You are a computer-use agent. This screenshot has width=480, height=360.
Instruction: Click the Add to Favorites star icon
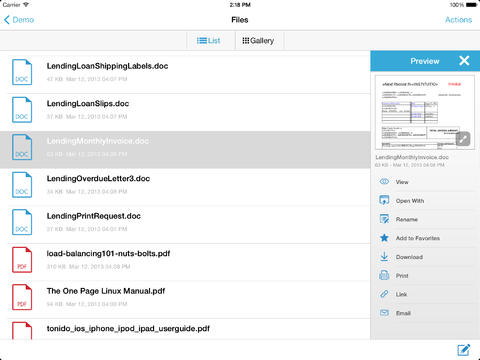(x=384, y=238)
